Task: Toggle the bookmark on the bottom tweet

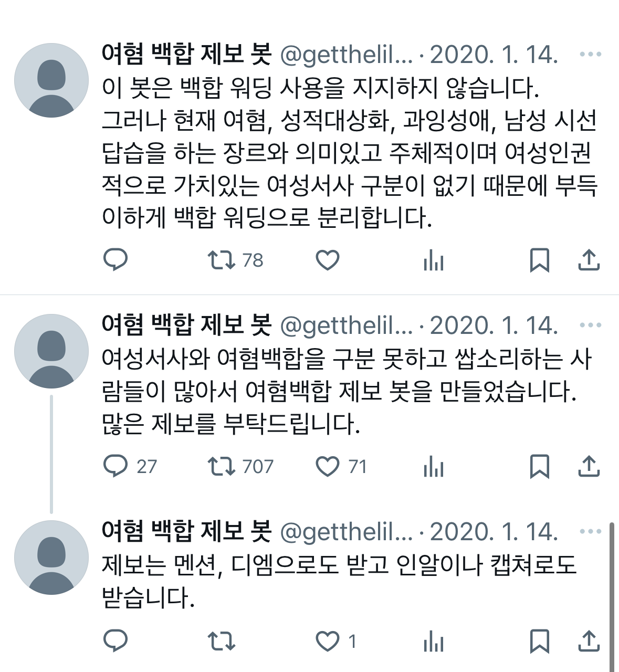Action: pyautogui.click(x=541, y=640)
